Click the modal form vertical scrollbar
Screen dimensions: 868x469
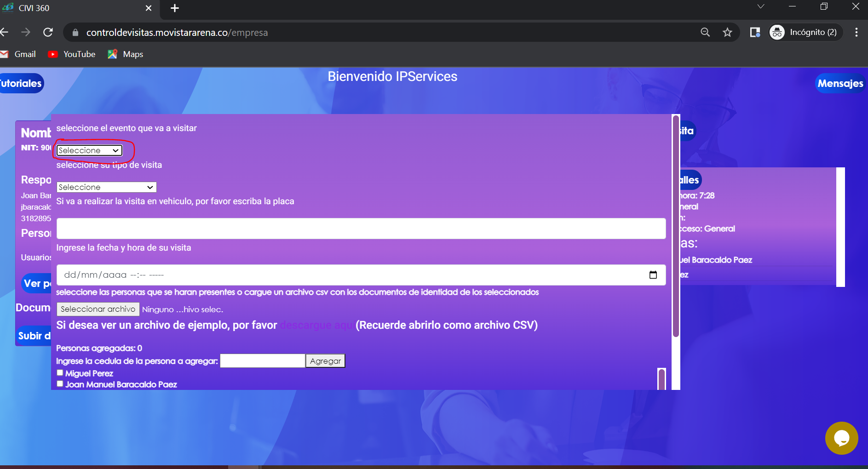676,225
